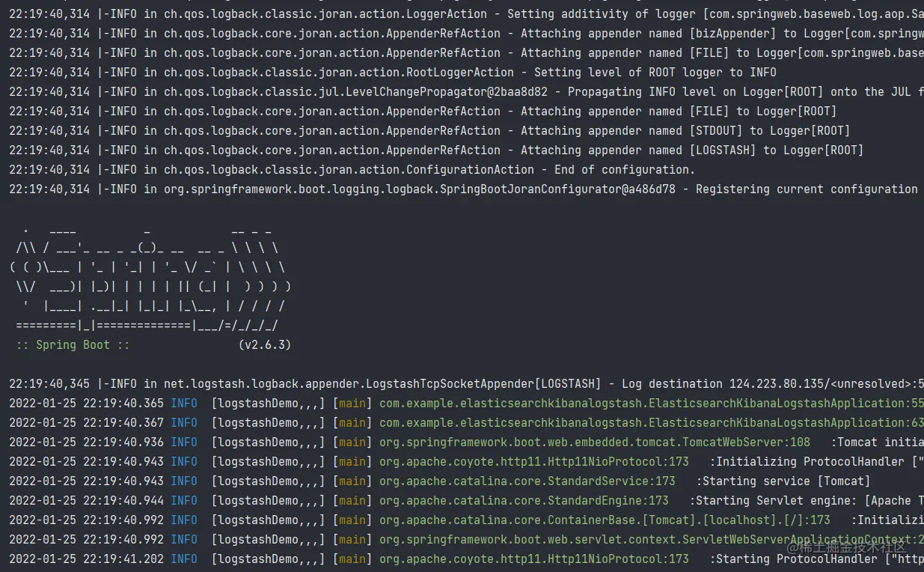Select the "ConfigurationAction" class name
This screenshot has width=924, height=572.
[x=470, y=169]
